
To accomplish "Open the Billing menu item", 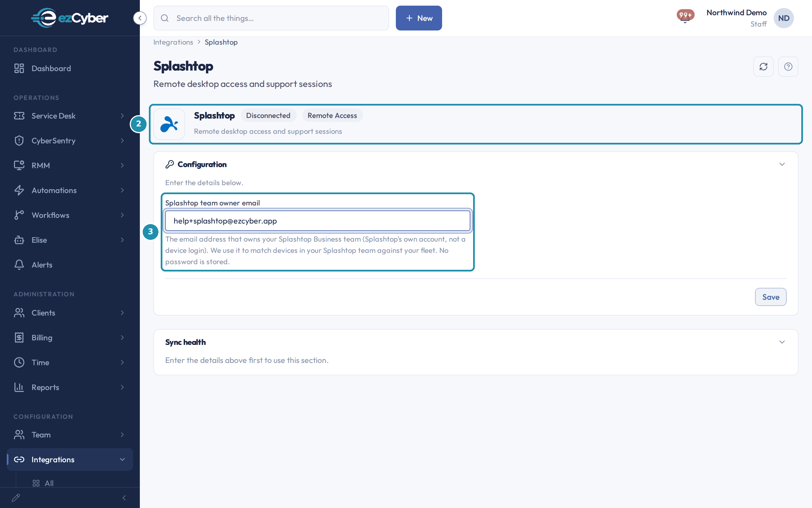I will pyautogui.click(x=70, y=338).
